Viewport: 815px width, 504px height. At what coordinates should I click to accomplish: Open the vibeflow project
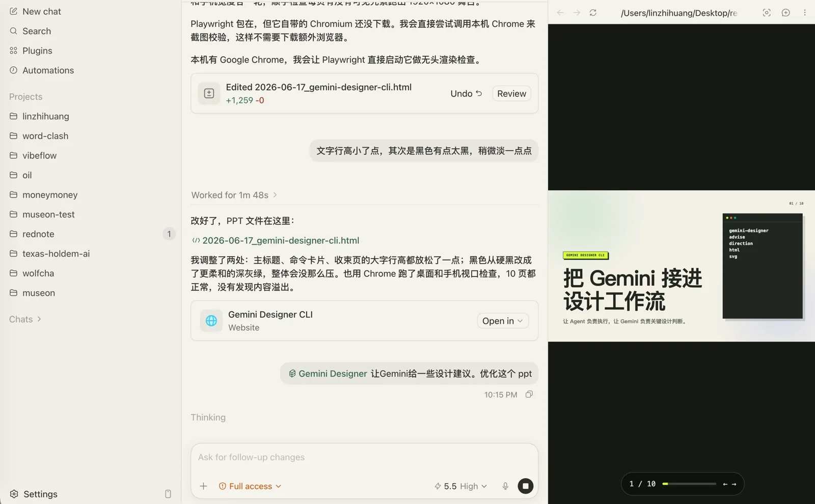pyautogui.click(x=39, y=155)
